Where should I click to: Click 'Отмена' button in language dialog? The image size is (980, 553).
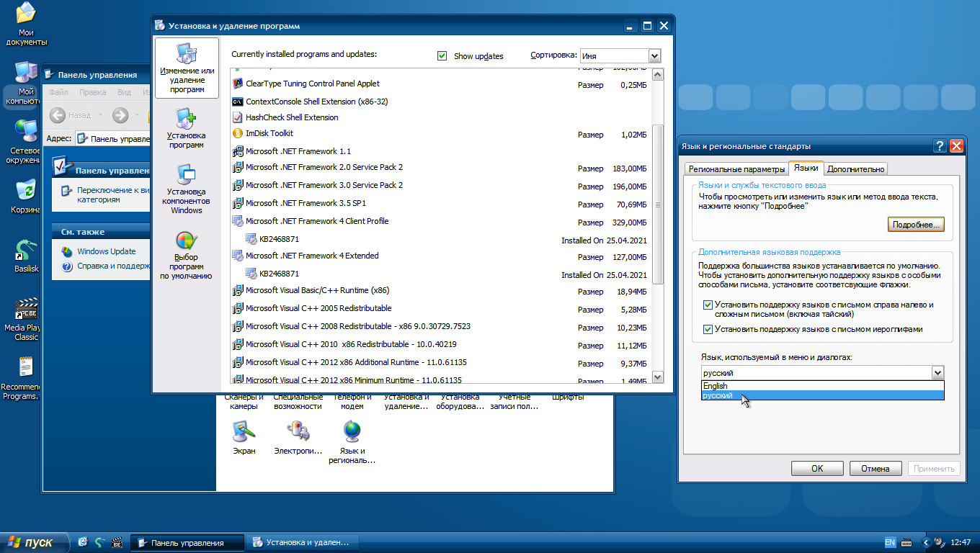coord(876,468)
